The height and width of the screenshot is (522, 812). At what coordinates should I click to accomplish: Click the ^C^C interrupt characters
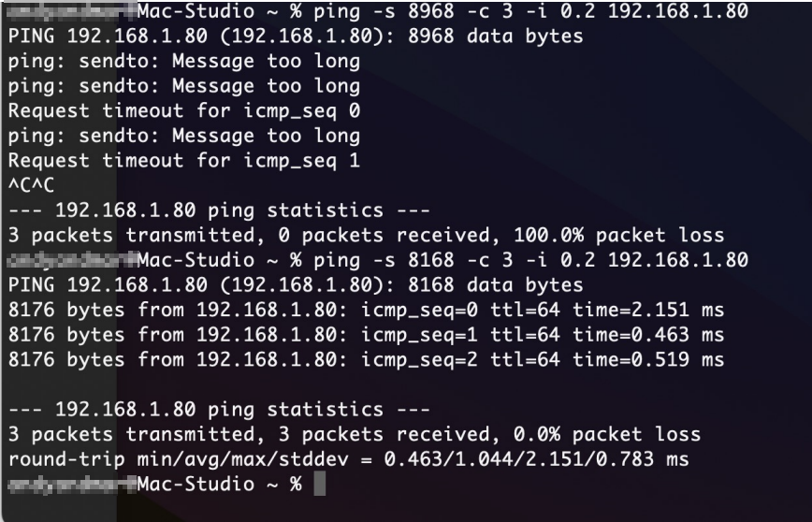tap(30, 184)
